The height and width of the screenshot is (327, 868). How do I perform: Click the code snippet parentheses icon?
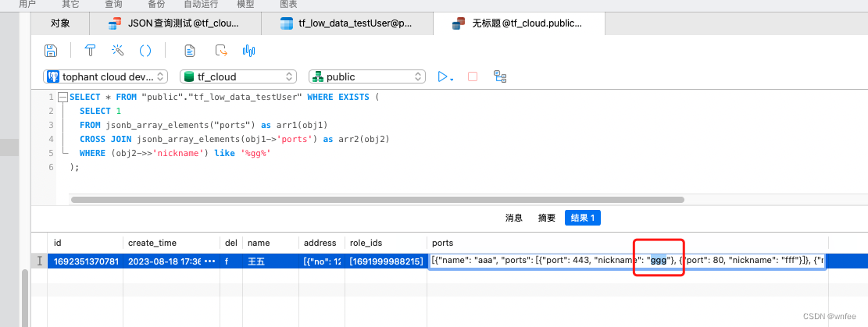pyautogui.click(x=145, y=51)
